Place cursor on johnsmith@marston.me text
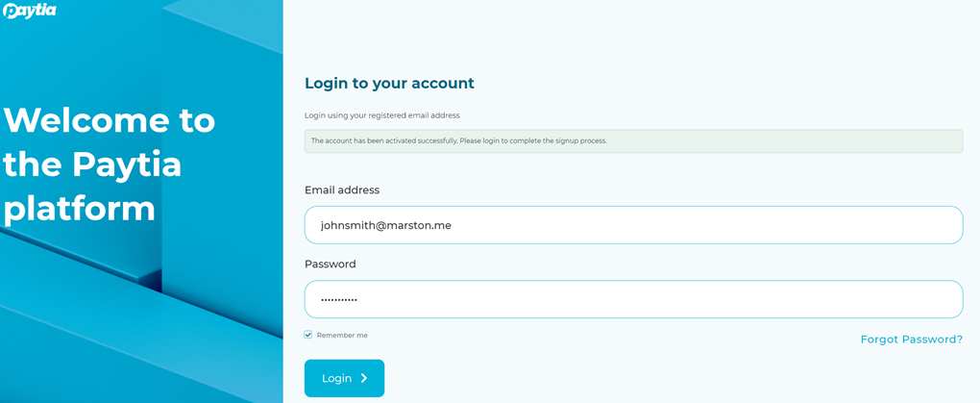Image resolution: width=980 pixels, height=403 pixels. (x=385, y=225)
